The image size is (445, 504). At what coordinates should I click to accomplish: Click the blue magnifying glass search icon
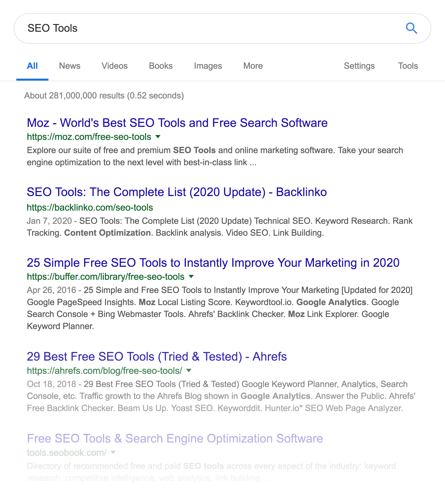(x=411, y=28)
